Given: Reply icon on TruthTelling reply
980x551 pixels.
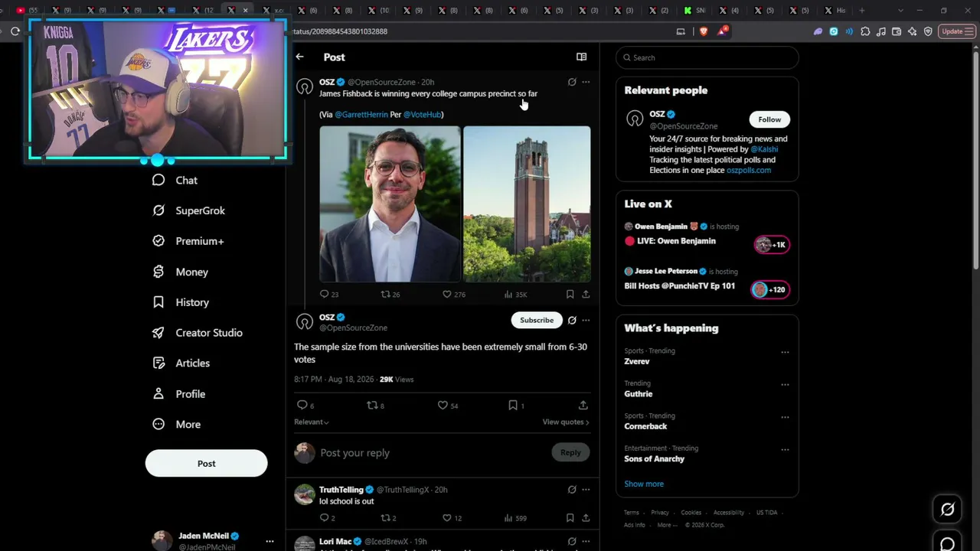Looking at the screenshot, I should [325, 518].
